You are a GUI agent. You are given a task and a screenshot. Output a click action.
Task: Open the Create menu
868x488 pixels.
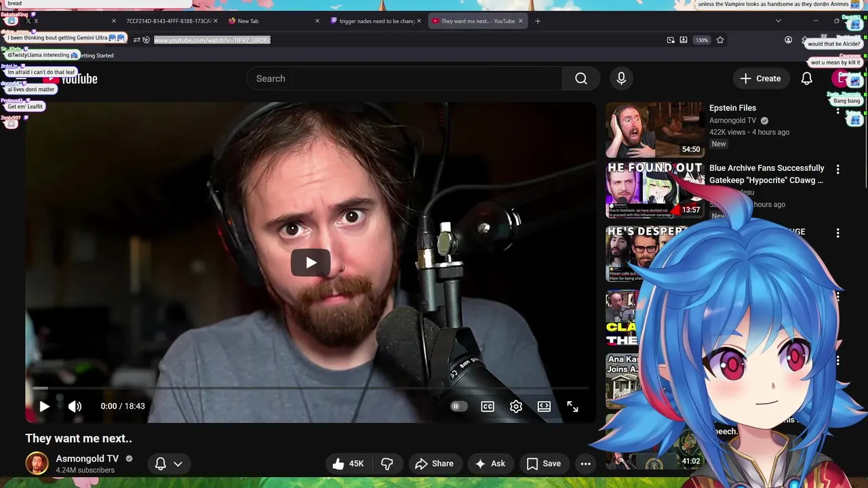coord(761,79)
